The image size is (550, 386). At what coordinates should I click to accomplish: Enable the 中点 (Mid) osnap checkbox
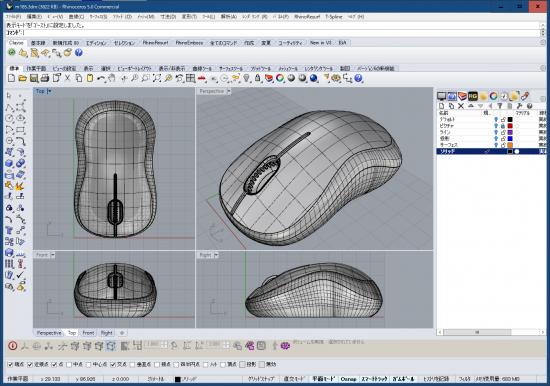click(x=69, y=365)
